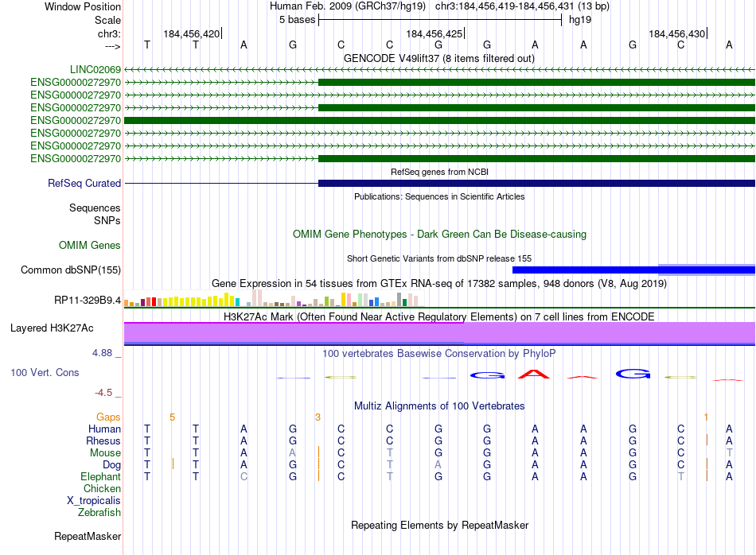Image resolution: width=756 pixels, height=555 pixels.
Task: Open 100 vertebrates Basewise Conservation by PhyloP title
Action: point(439,354)
